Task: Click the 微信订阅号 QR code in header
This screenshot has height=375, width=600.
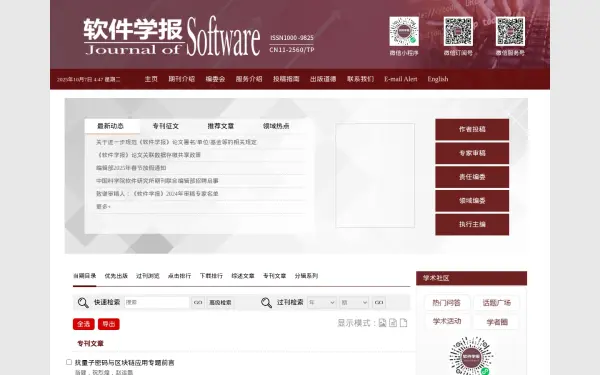Action: click(x=458, y=31)
